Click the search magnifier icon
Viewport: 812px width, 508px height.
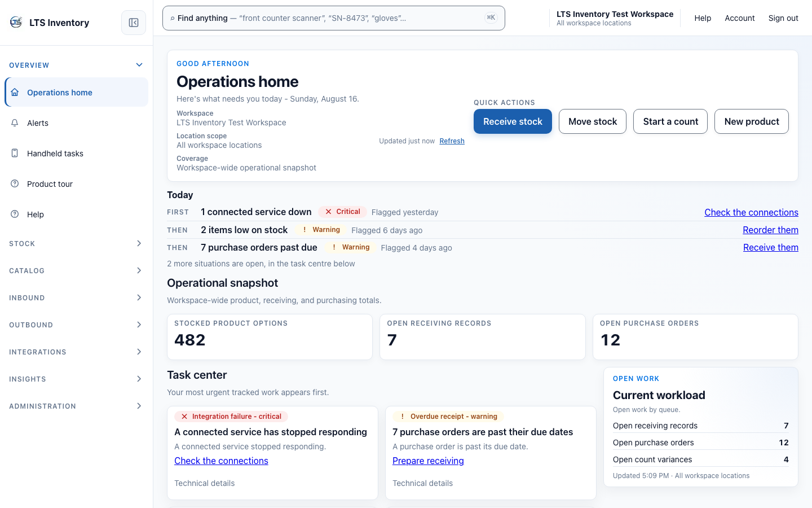tap(173, 19)
